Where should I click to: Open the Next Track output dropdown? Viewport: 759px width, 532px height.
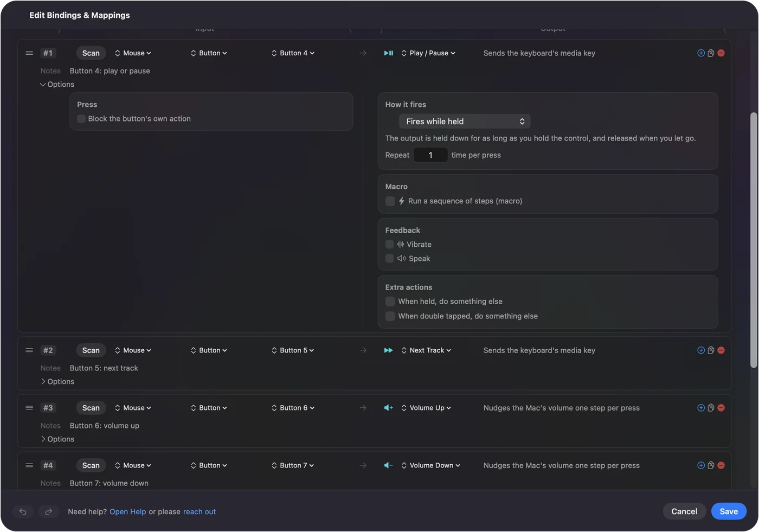tap(426, 350)
